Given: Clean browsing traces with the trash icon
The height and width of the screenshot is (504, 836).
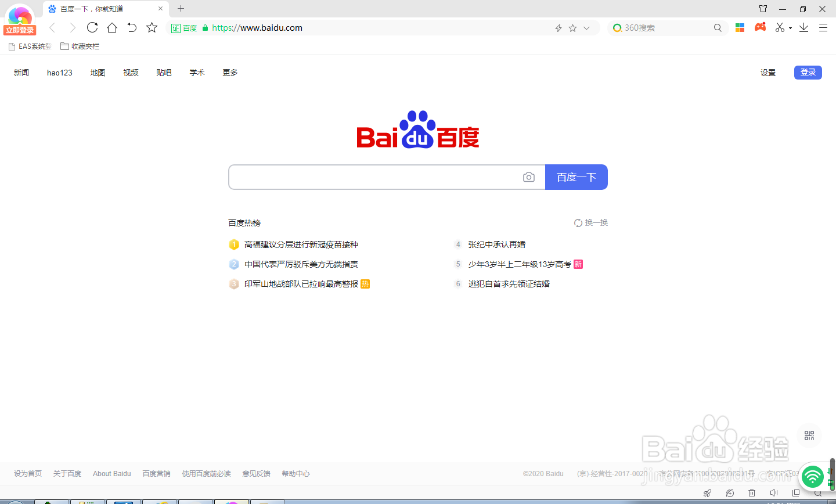Looking at the screenshot, I should 751,493.
